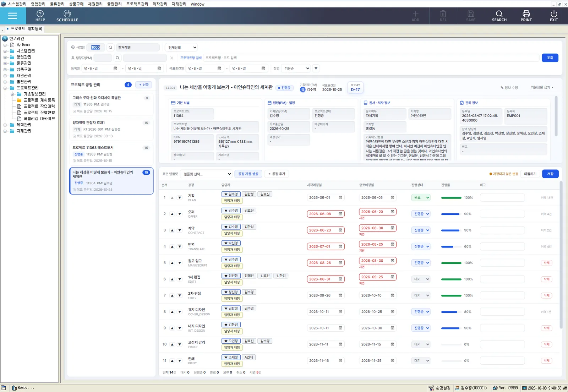This screenshot has height=392, width=568.
Task: Delete the 인쇄 process with 삭제
Action: pyautogui.click(x=546, y=361)
